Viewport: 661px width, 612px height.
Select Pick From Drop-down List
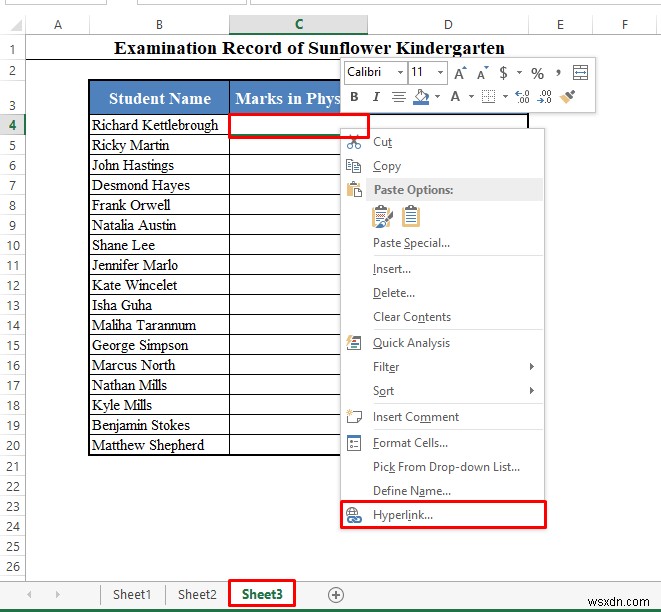[x=443, y=467]
